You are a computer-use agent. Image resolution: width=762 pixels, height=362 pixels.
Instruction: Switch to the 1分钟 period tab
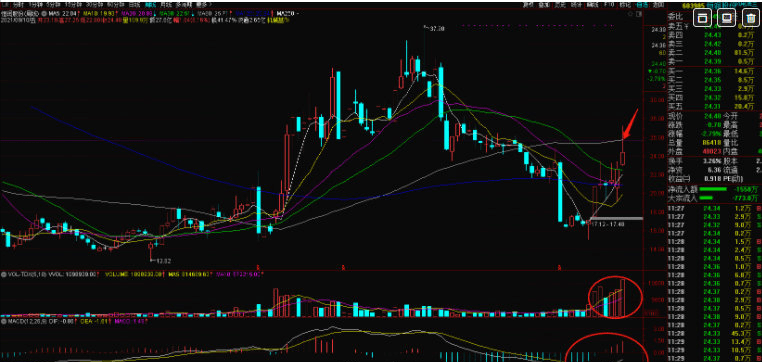click(x=35, y=4)
